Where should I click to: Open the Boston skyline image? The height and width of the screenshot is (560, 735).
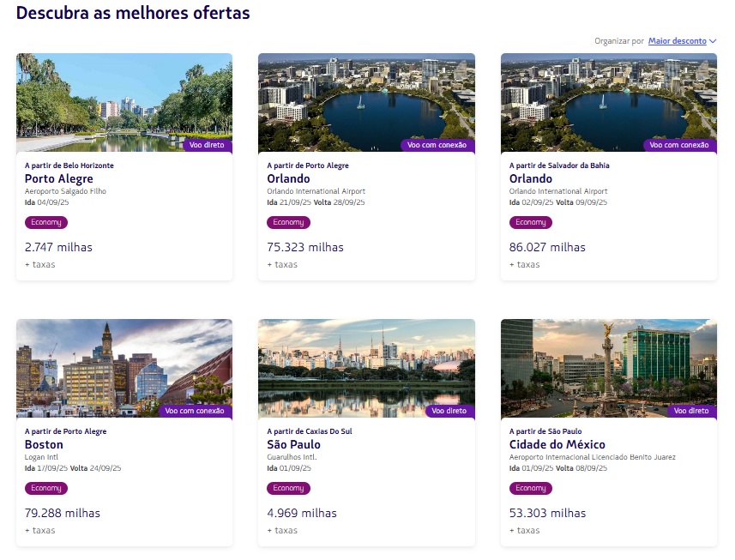point(124,369)
